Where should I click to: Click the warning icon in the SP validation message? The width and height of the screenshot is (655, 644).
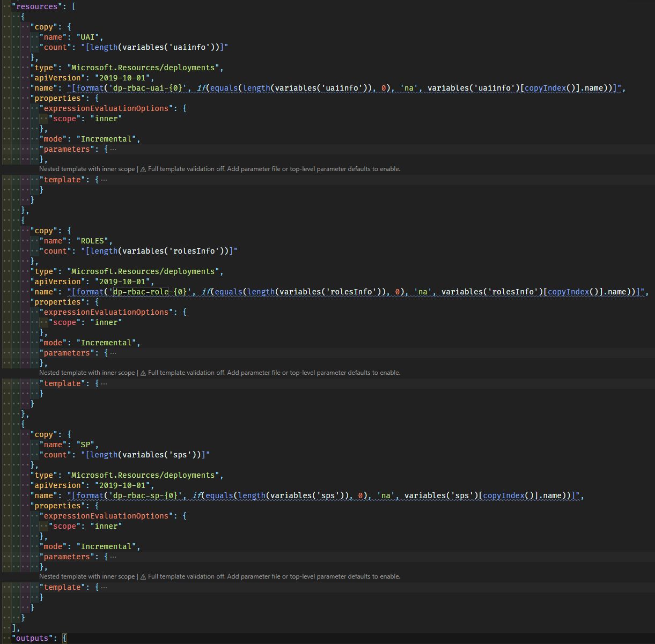coord(143,576)
